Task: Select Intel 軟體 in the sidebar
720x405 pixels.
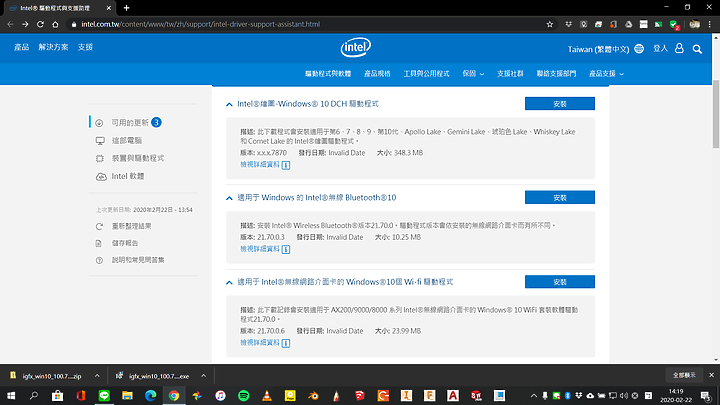Action: coord(128,176)
